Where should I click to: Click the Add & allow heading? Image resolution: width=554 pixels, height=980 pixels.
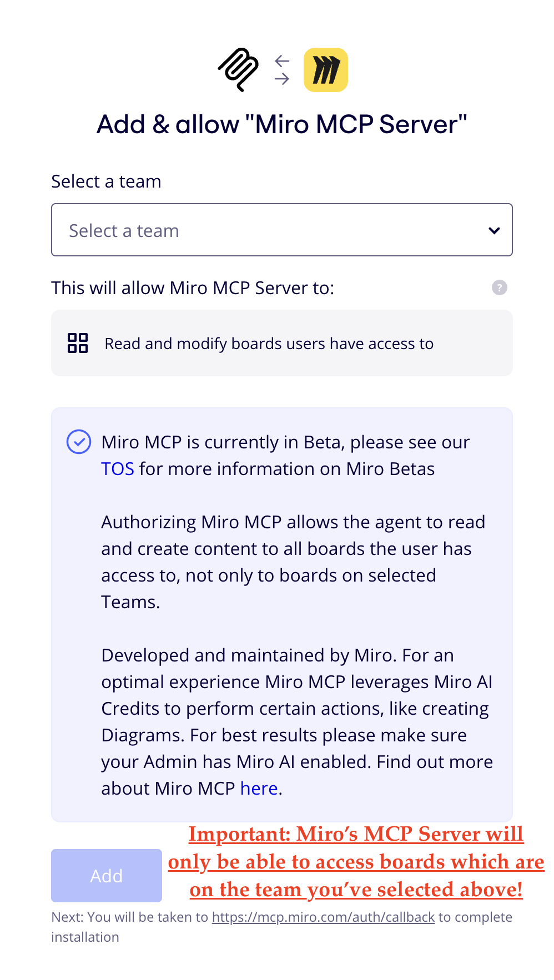coord(282,124)
